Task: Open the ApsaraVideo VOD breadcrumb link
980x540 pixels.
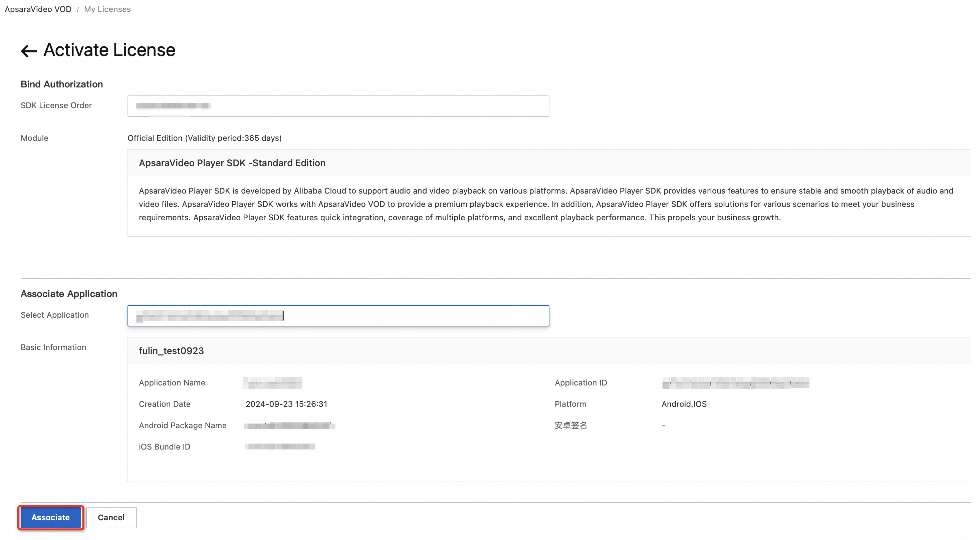Action: point(38,9)
